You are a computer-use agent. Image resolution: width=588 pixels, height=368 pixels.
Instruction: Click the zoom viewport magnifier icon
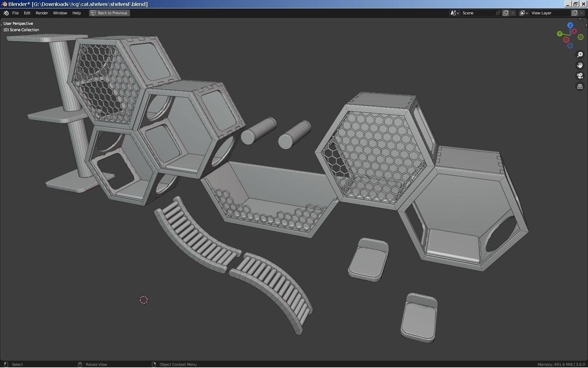point(580,55)
